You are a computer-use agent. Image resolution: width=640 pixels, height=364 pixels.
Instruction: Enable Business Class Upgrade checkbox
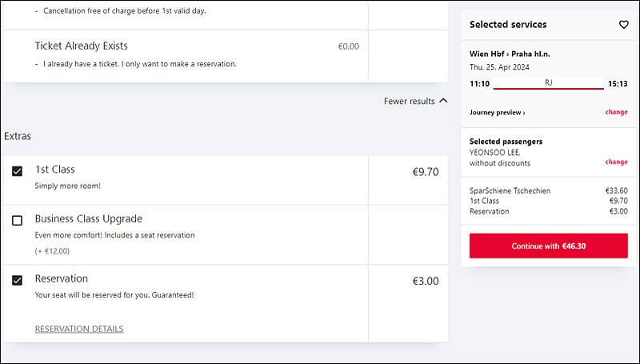click(x=17, y=220)
